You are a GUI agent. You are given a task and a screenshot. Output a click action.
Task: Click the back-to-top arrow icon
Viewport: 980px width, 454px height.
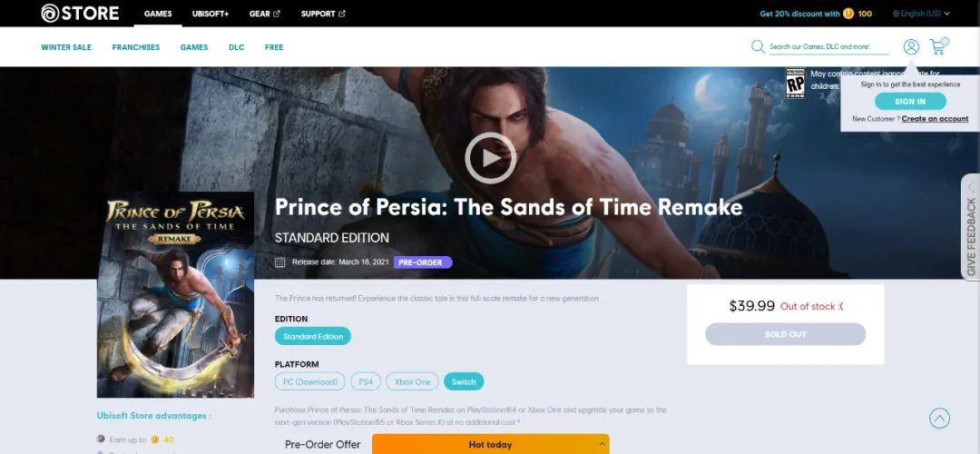coord(939,418)
